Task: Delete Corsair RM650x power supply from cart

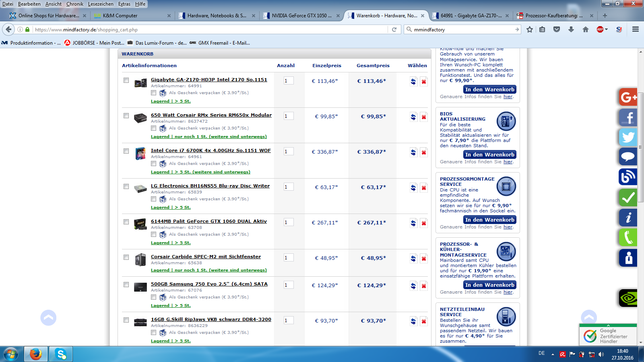Action: [x=424, y=117]
